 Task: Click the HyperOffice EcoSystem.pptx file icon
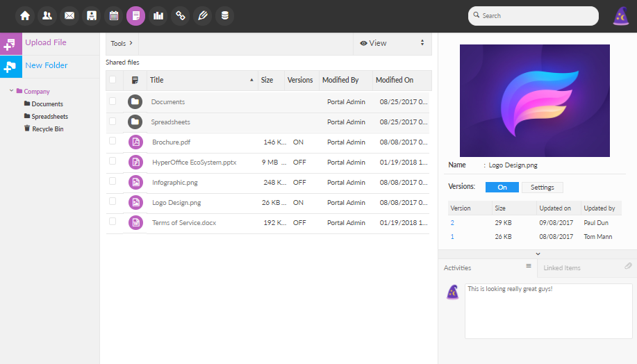(x=135, y=162)
